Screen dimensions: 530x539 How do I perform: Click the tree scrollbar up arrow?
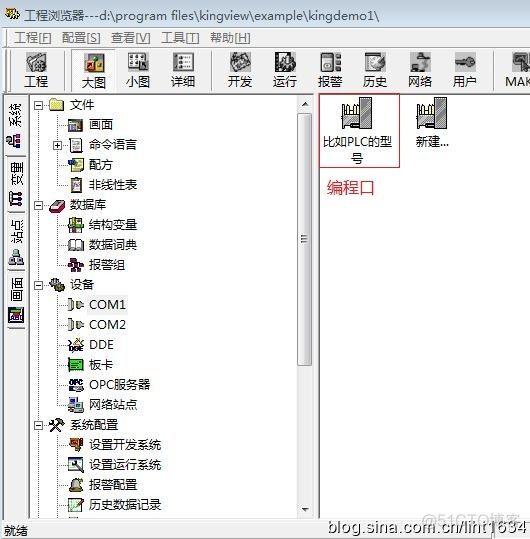pyautogui.click(x=305, y=104)
